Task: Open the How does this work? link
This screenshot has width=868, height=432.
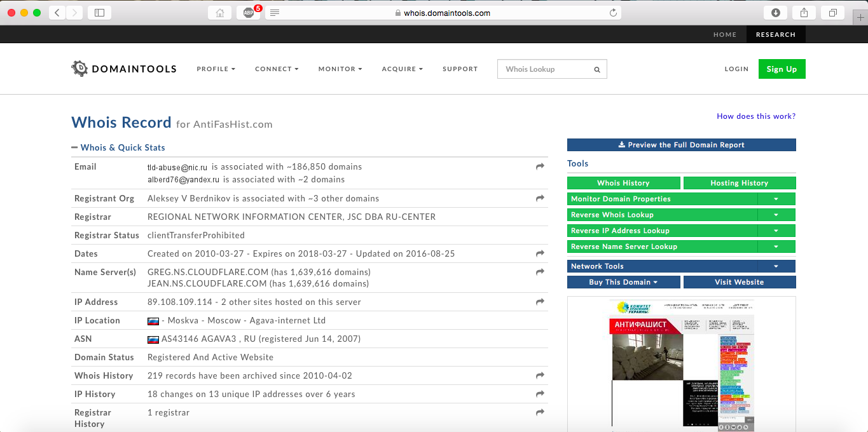Action: coord(756,116)
